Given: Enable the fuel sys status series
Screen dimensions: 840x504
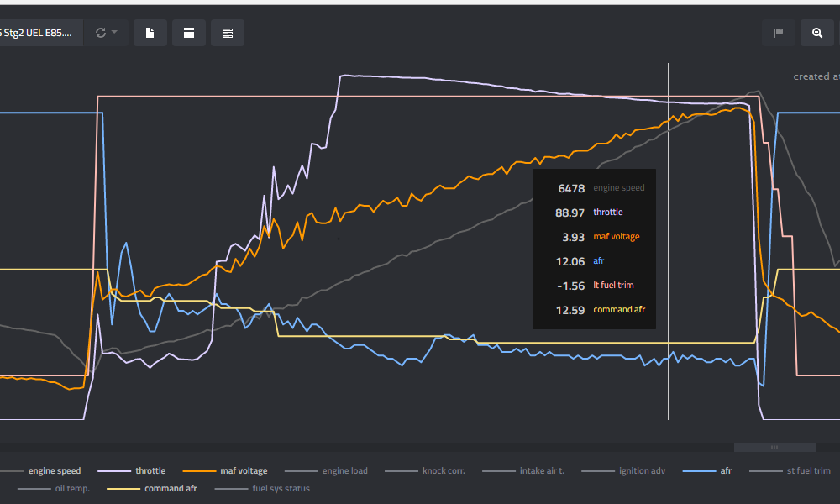Looking at the screenshot, I should click(281, 488).
